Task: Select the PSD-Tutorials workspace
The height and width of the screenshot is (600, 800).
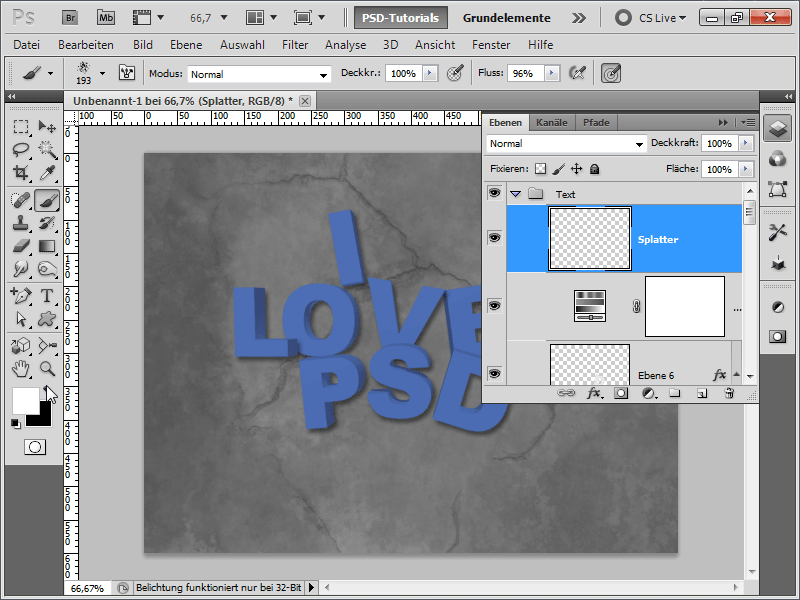Action: coord(401,18)
